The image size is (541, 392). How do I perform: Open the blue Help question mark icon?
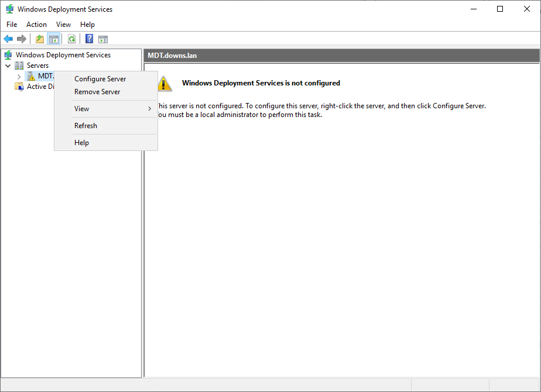pyautogui.click(x=90, y=39)
